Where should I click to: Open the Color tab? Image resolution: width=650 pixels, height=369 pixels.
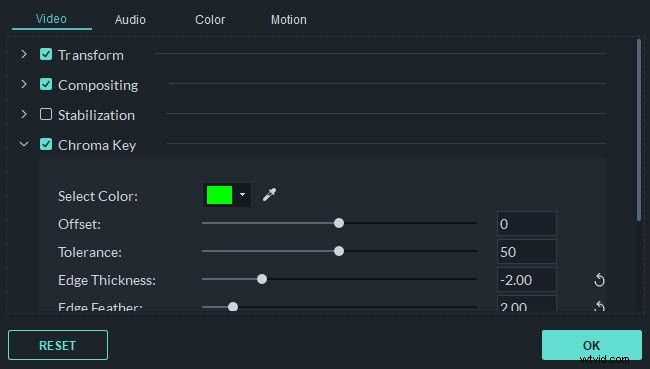[210, 19]
